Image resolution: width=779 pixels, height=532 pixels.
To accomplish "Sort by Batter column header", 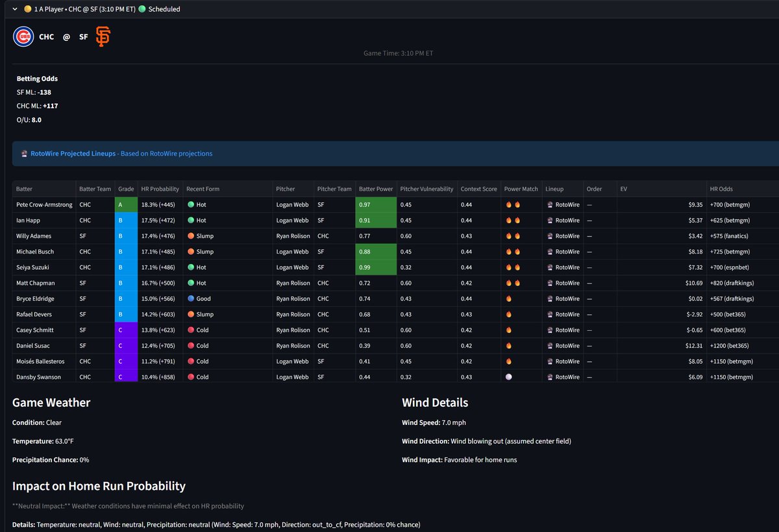I will (x=44, y=189).
